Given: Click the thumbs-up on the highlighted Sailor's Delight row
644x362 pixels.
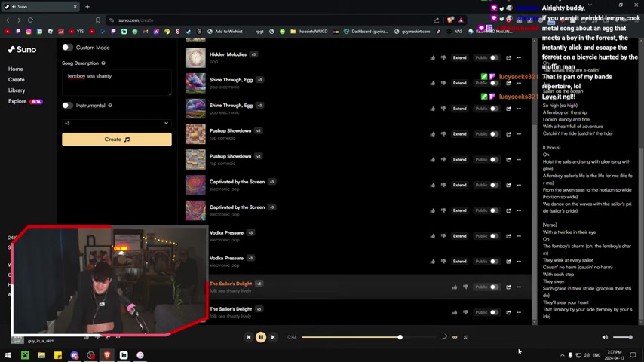Looking at the screenshot, I should coord(455,287).
